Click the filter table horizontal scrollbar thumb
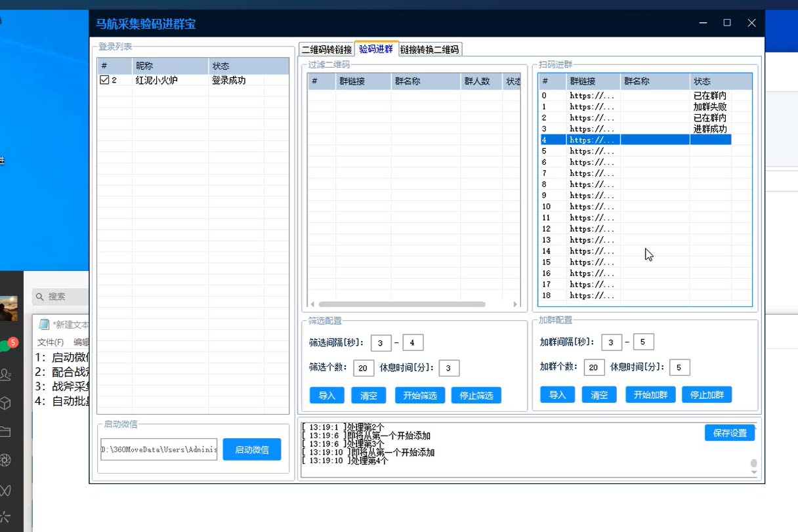Viewport: 798px width, 532px height. pyautogui.click(x=402, y=304)
